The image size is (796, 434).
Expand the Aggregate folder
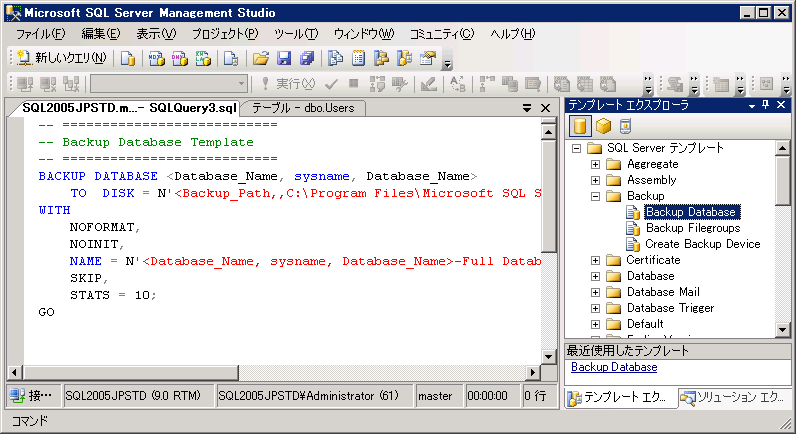coord(595,164)
